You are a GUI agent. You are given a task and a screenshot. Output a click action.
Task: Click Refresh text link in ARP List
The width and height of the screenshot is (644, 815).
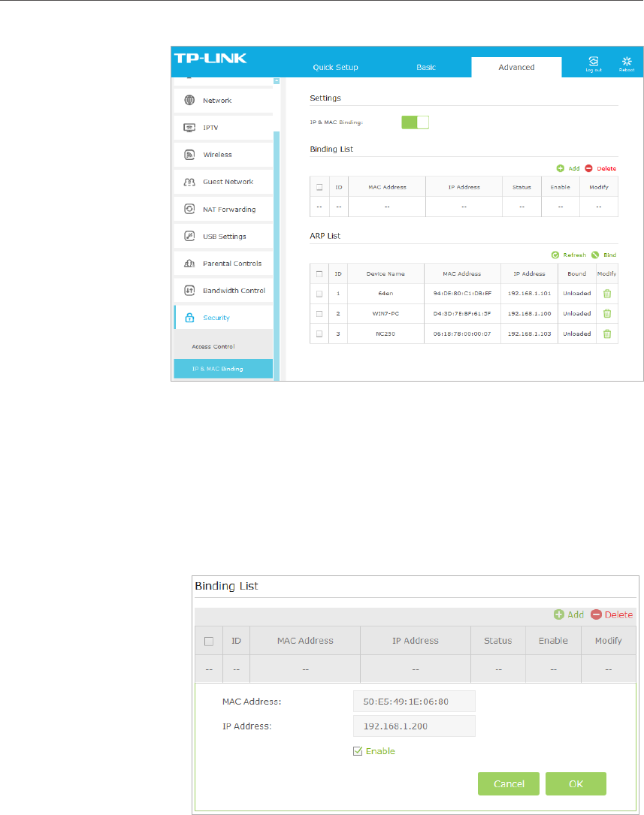click(x=574, y=255)
